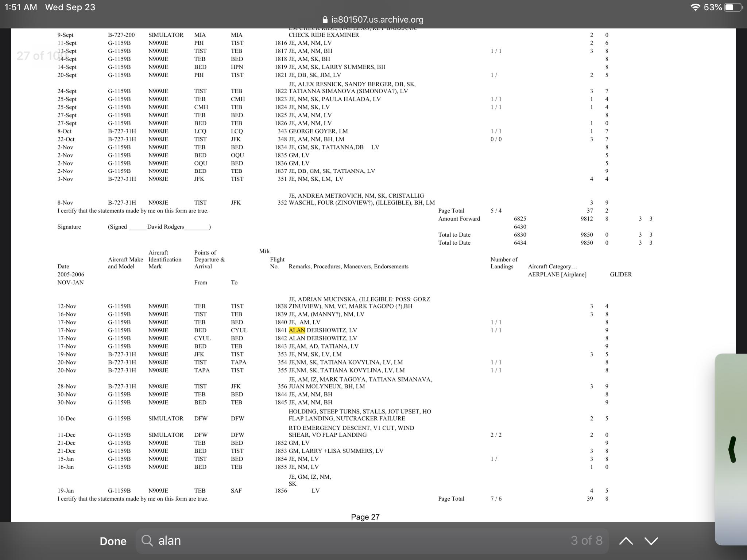This screenshot has width=747, height=560.
Task: Tap 'GM, LARRY +LISA SUMMERS, LV' remark
Action: (336, 451)
